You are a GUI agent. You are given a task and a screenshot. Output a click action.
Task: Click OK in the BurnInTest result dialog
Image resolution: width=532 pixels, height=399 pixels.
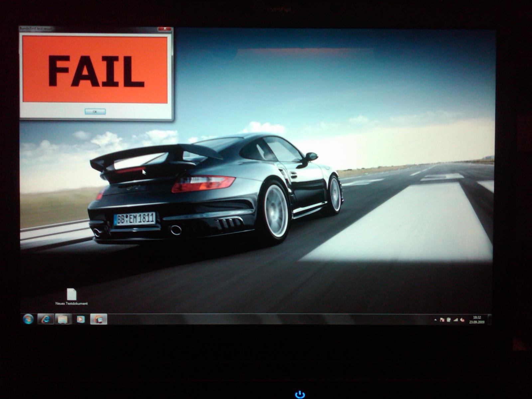95,112
